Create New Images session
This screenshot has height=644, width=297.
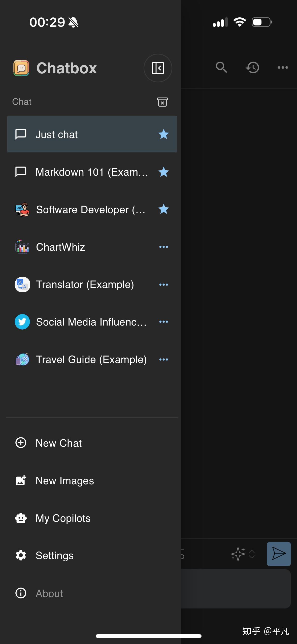(65, 481)
